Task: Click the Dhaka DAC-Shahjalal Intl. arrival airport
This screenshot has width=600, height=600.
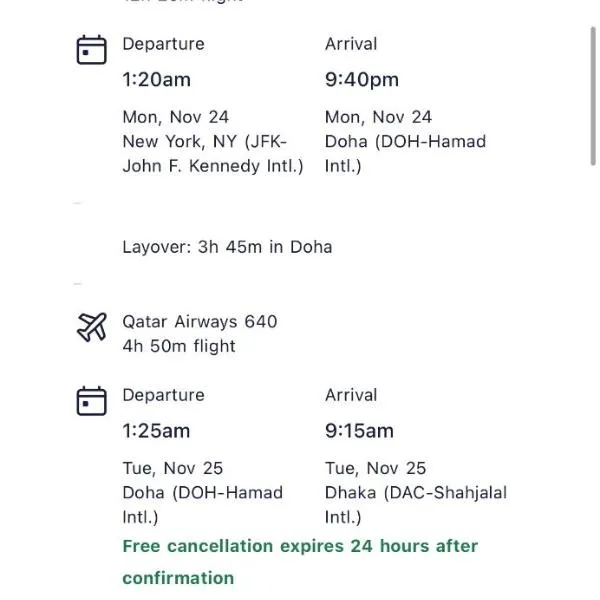Action: coord(415,505)
